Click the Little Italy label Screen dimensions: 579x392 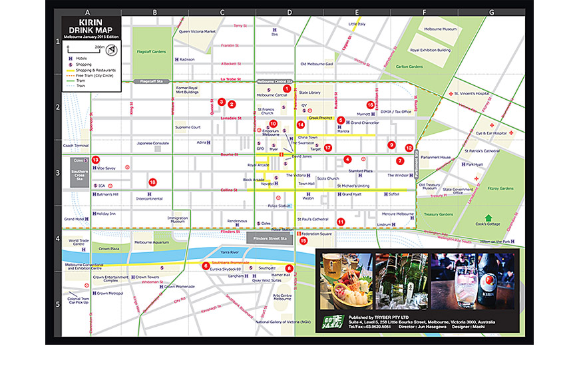coord(357,24)
